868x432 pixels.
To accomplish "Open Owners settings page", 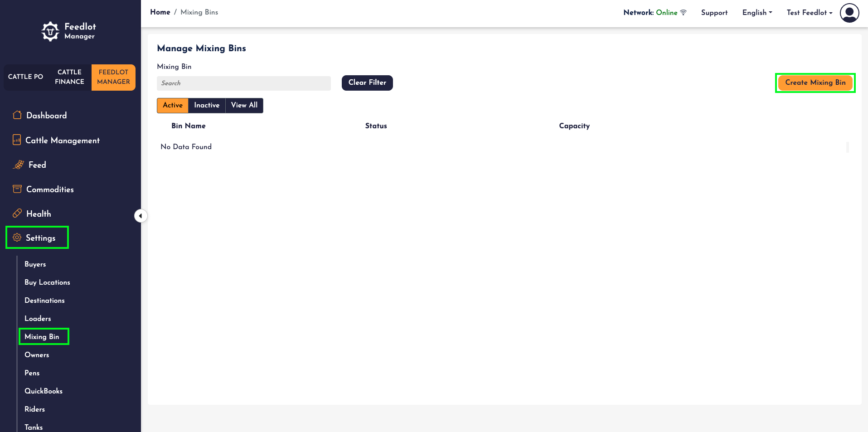I will pyautogui.click(x=37, y=355).
